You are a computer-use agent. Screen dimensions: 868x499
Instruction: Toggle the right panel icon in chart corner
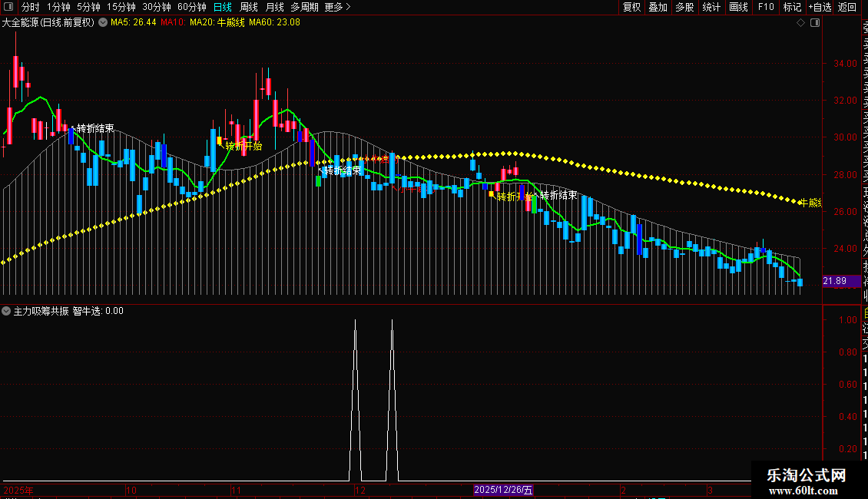point(815,23)
